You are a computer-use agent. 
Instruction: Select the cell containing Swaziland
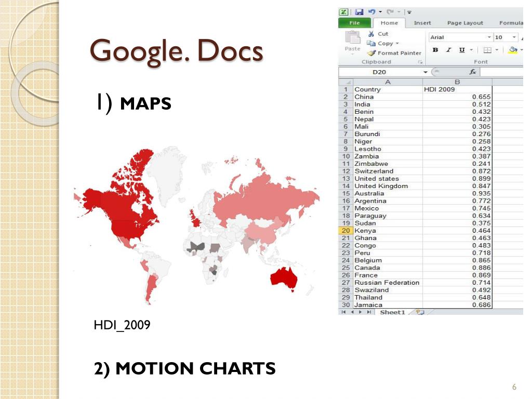pyautogui.click(x=388, y=290)
